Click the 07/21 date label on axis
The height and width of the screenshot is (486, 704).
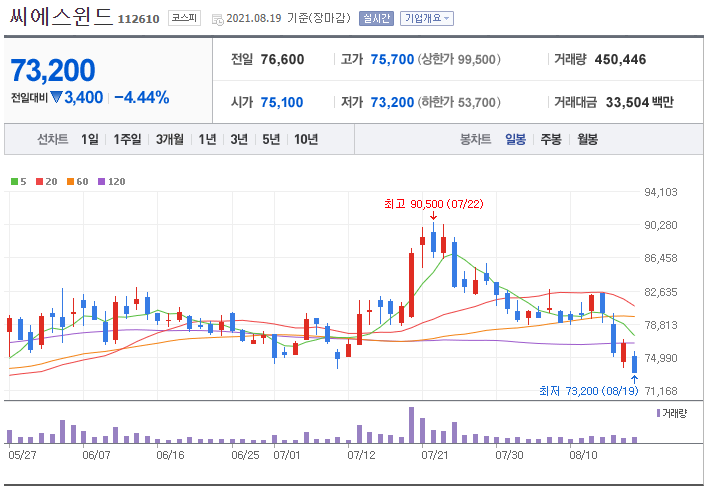(435, 455)
